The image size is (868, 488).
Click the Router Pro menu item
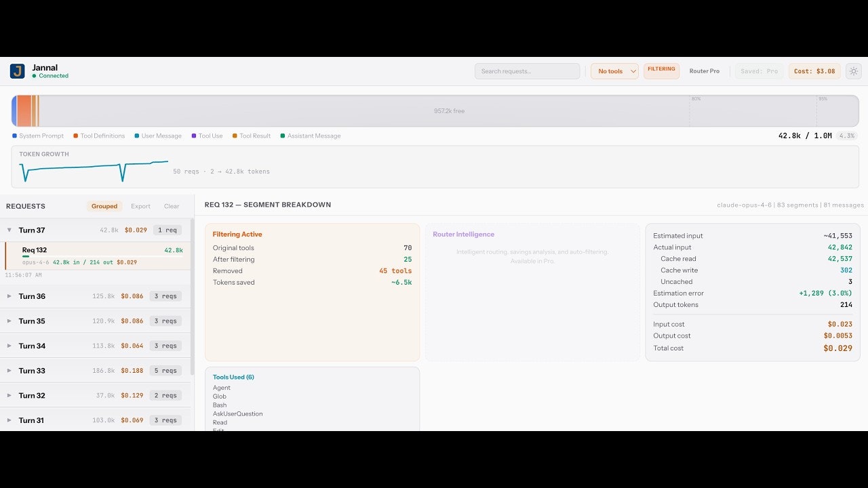pos(705,70)
